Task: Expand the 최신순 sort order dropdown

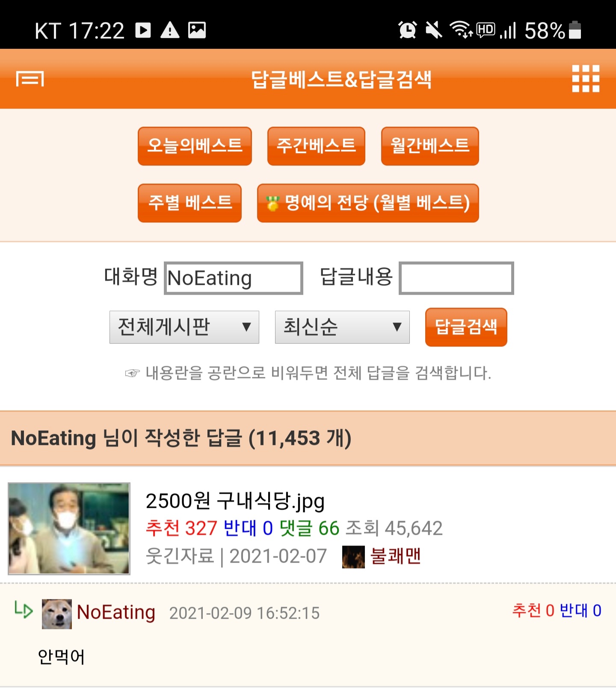Action: [x=342, y=327]
